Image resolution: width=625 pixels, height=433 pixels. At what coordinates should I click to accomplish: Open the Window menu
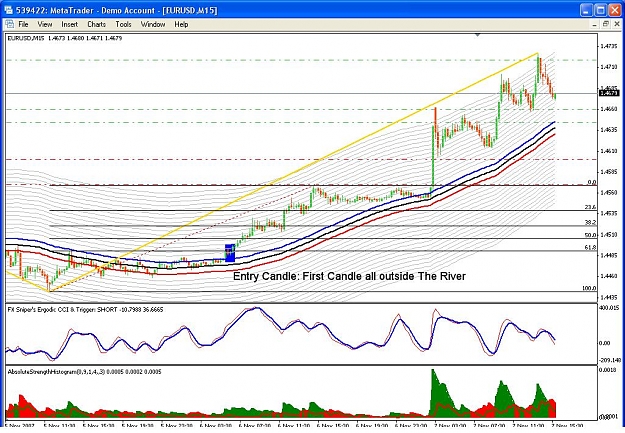pos(153,24)
